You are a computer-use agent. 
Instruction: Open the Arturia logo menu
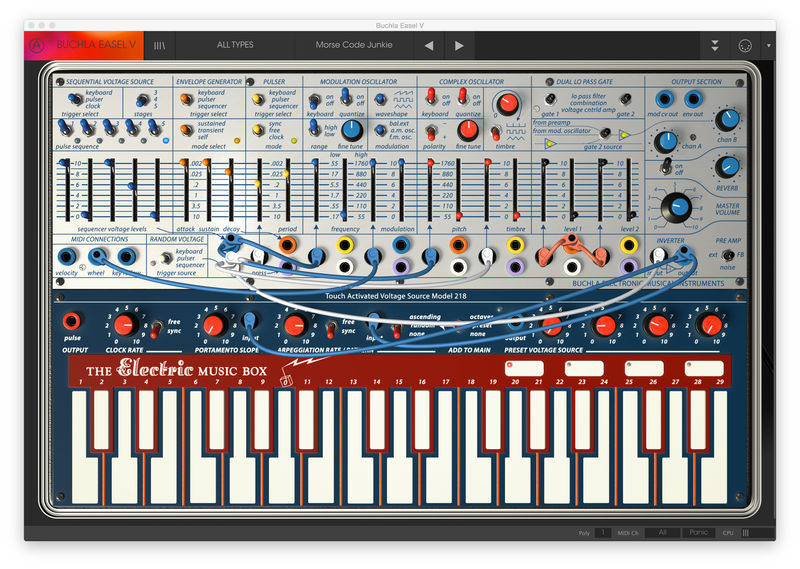coord(37,45)
